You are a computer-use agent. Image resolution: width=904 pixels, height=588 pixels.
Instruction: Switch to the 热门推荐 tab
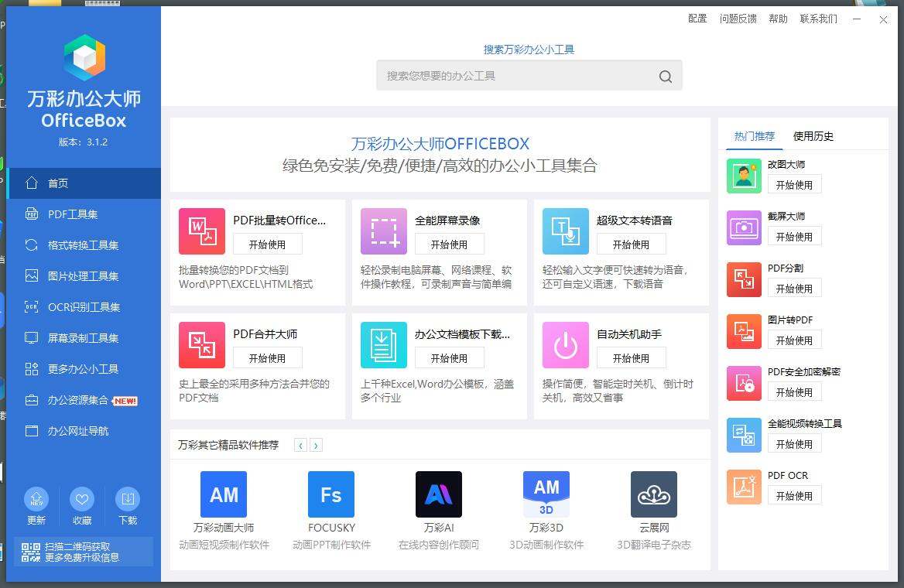click(x=754, y=137)
